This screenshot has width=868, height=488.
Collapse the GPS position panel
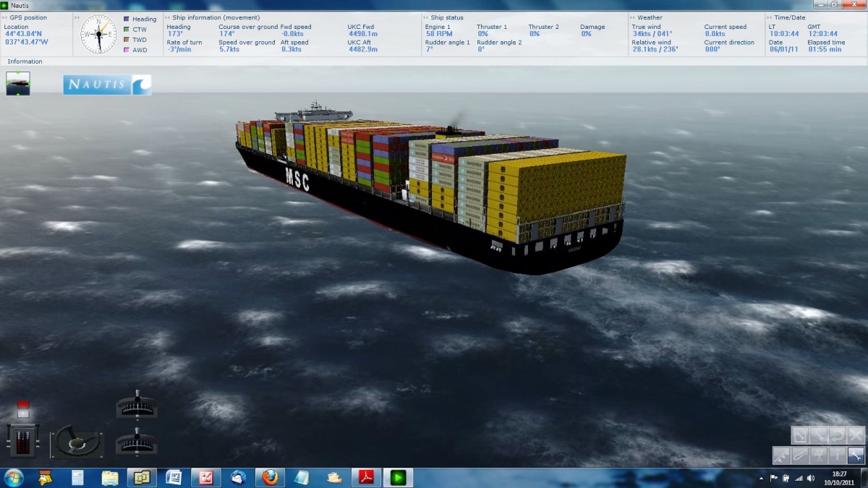[x=6, y=17]
